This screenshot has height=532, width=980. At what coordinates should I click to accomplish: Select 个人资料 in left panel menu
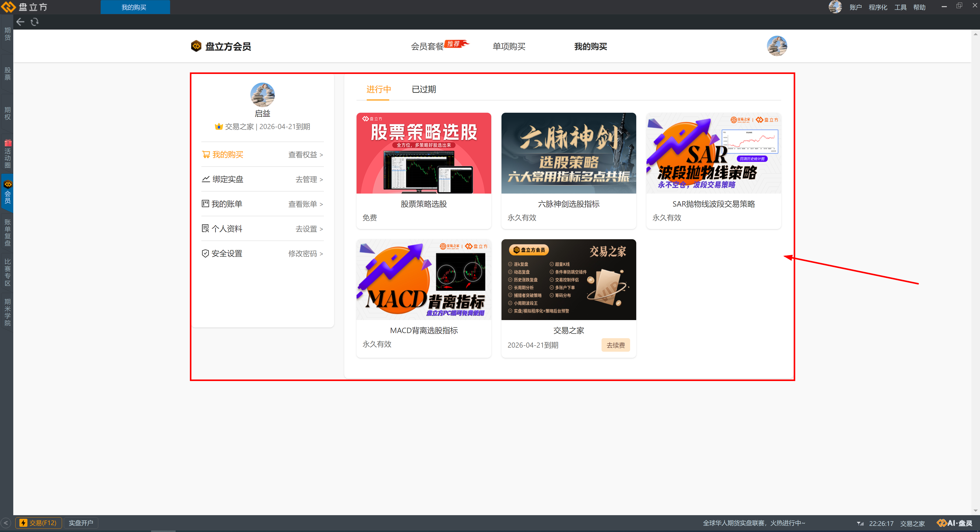[x=222, y=229]
